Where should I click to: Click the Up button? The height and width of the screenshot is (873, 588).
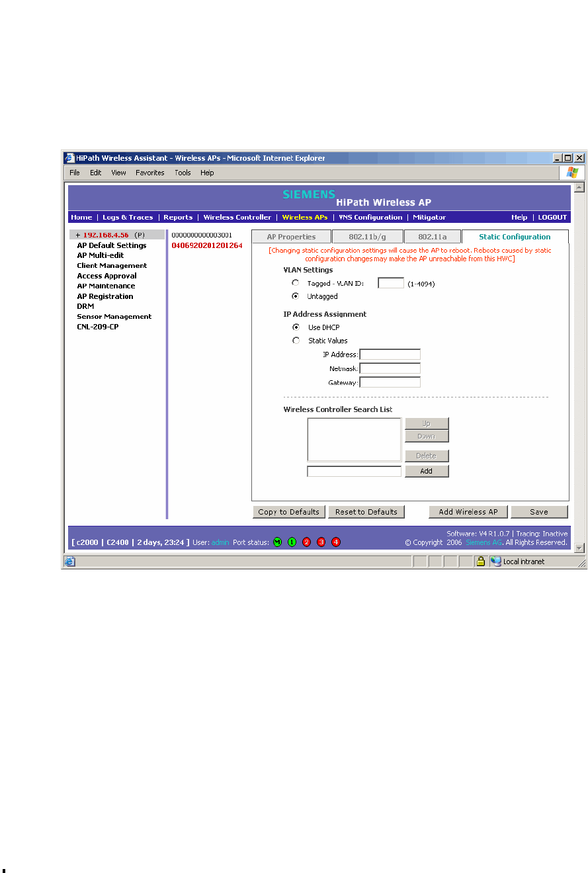point(427,423)
